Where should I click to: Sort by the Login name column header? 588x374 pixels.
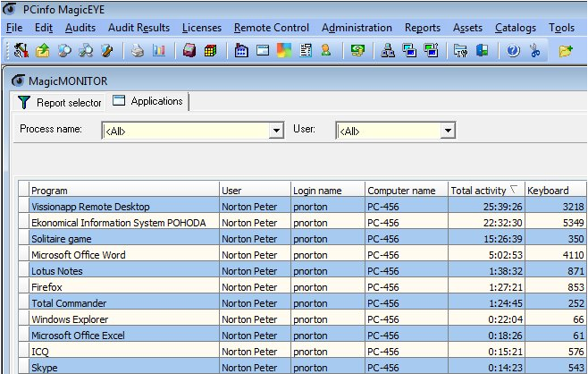tap(328, 191)
